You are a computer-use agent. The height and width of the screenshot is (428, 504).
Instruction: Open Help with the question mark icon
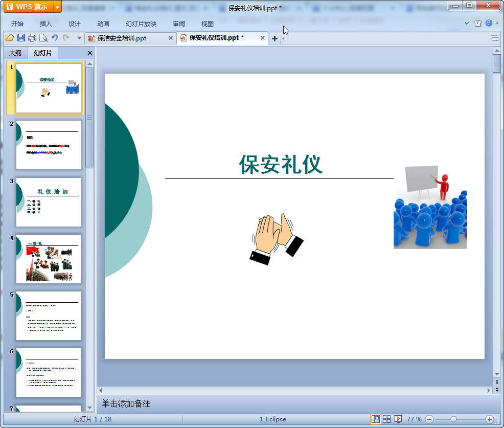point(489,23)
